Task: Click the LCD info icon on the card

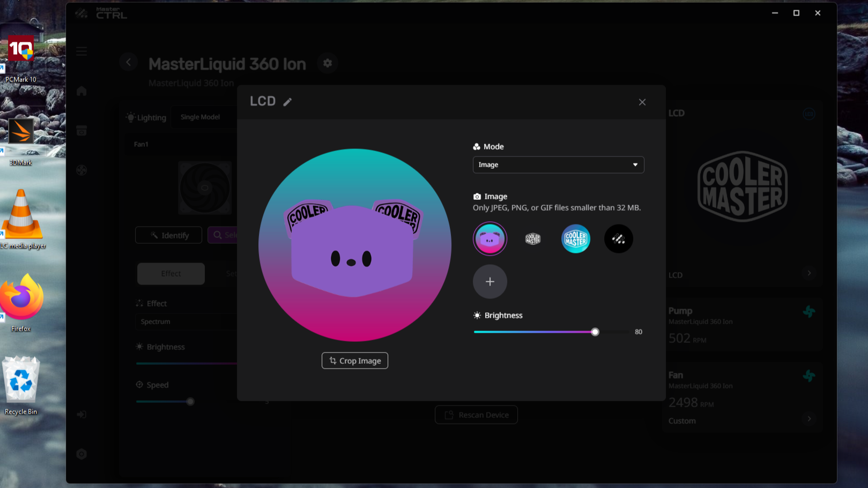Action: point(809,114)
